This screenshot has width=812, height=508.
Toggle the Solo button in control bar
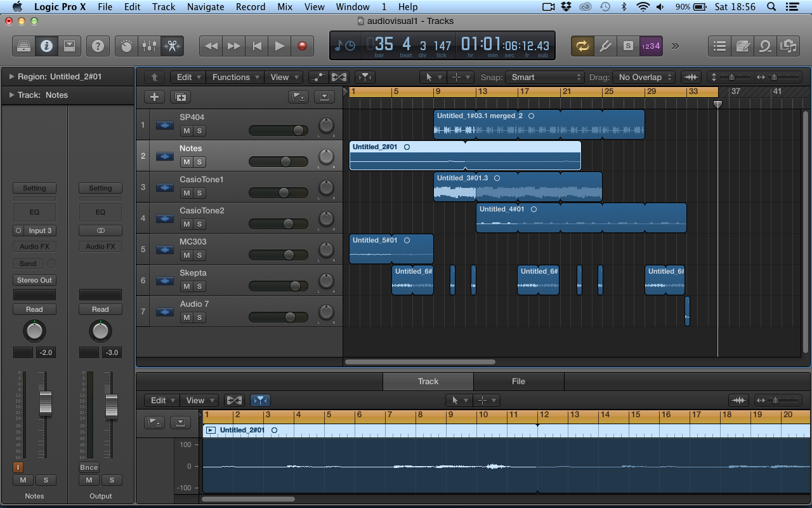pyautogui.click(x=628, y=46)
